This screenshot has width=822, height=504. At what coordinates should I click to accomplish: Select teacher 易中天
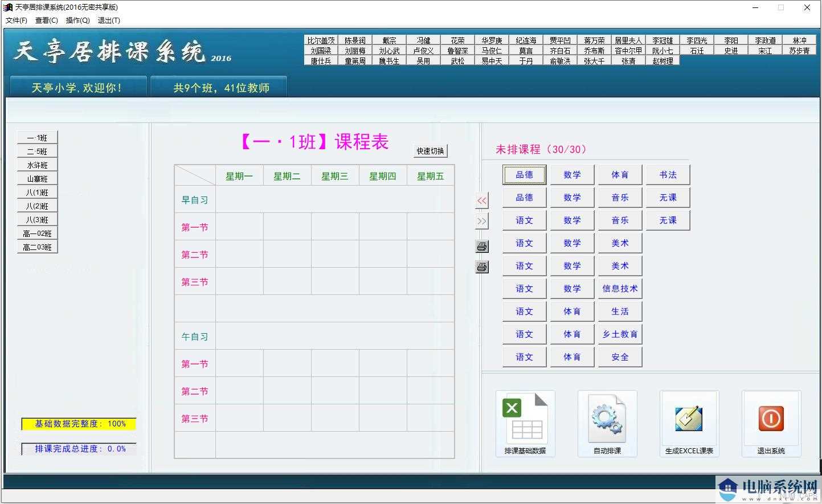[x=492, y=61]
